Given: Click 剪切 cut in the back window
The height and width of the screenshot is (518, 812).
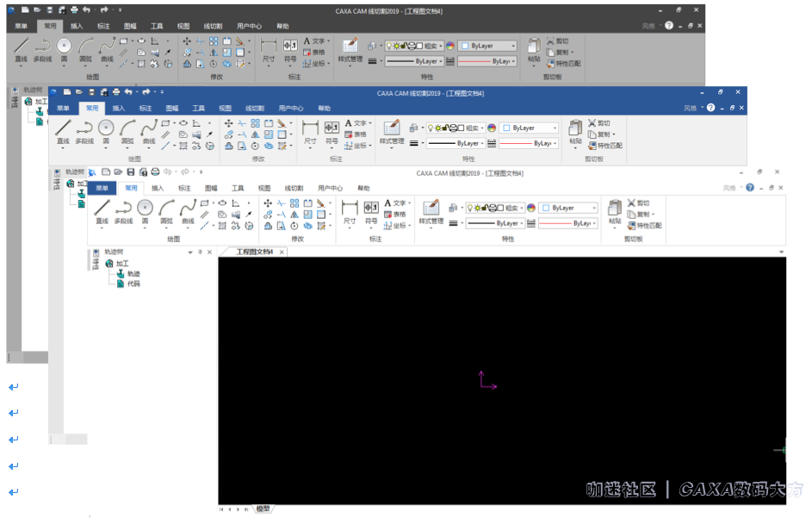Looking at the screenshot, I should click(x=557, y=41).
